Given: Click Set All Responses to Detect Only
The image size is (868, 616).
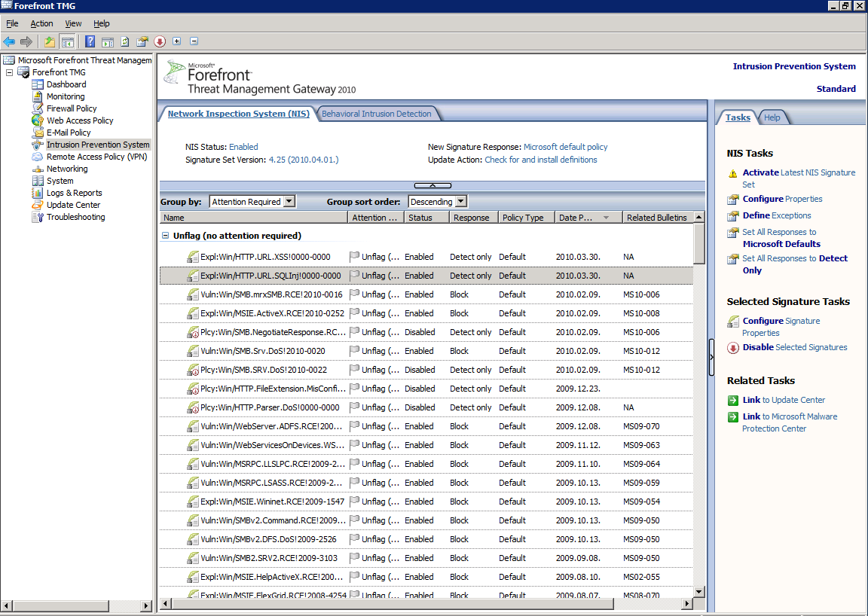Looking at the screenshot, I should coord(795,264).
